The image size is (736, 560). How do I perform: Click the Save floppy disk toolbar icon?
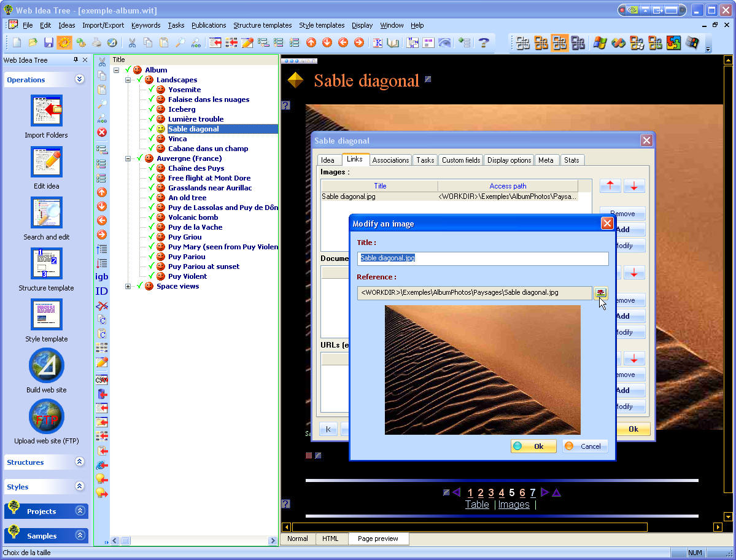click(x=48, y=42)
